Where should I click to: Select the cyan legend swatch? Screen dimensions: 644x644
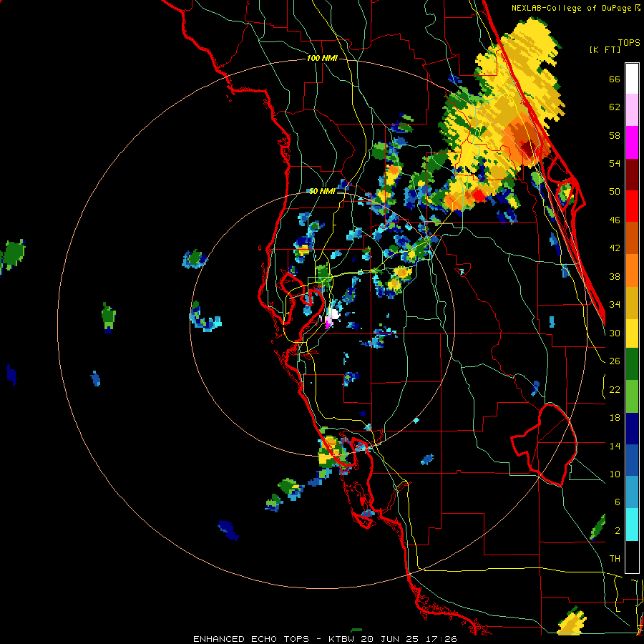pos(632,525)
